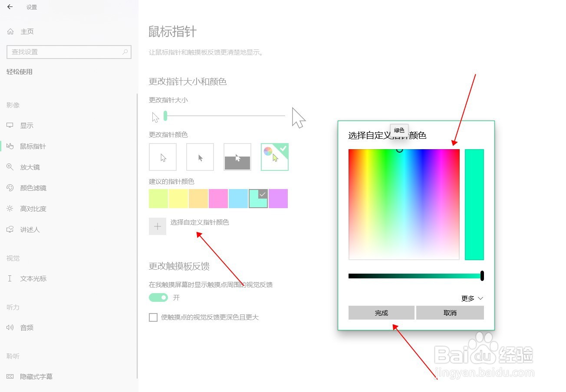Viewport: 566px width, 392px height.
Task: Click the pointer size slider track
Action: pos(224,116)
